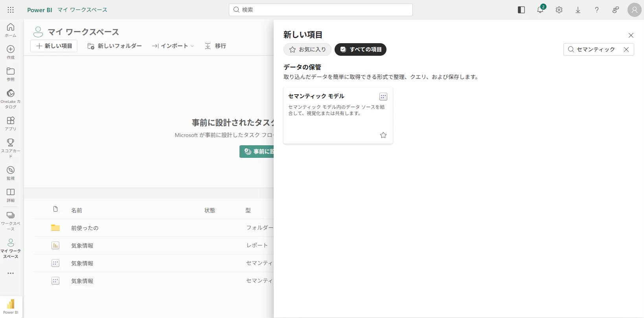Image resolution: width=644 pixels, height=318 pixels.
Task: Open the セマンティック モデル card
Action: pos(338,115)
